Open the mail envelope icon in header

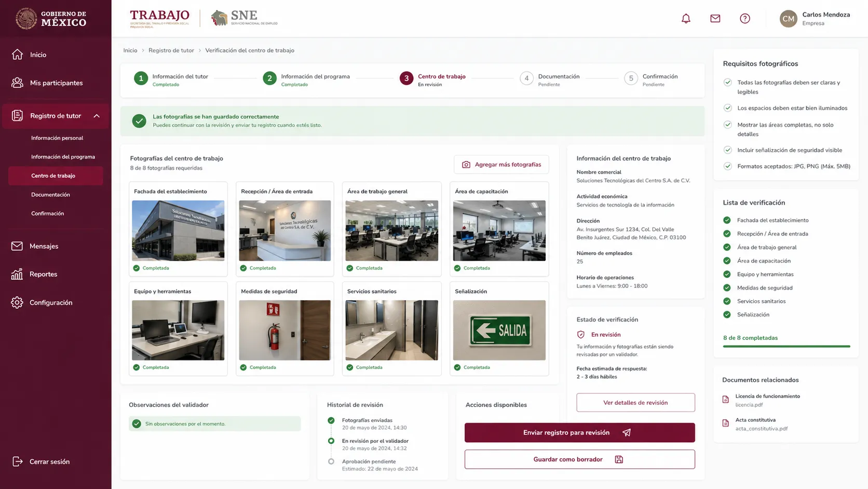click(x=715, y=19)
